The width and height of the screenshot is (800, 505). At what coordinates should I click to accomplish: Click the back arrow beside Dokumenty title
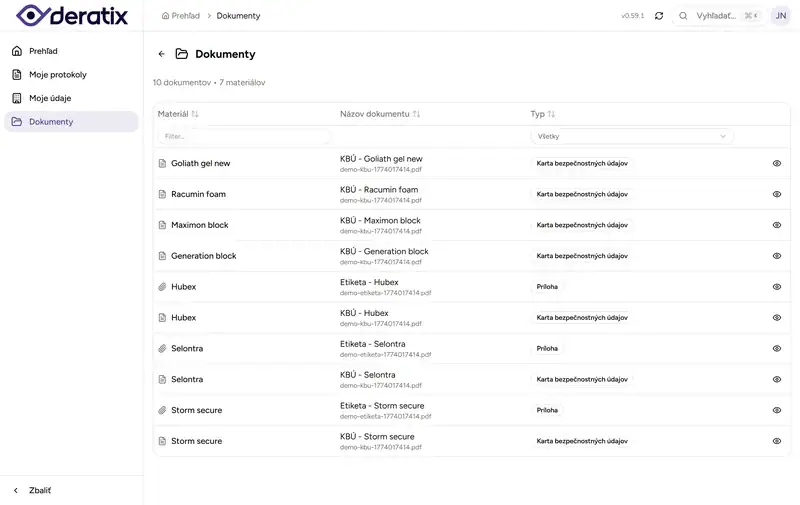(x=162, y=54)
